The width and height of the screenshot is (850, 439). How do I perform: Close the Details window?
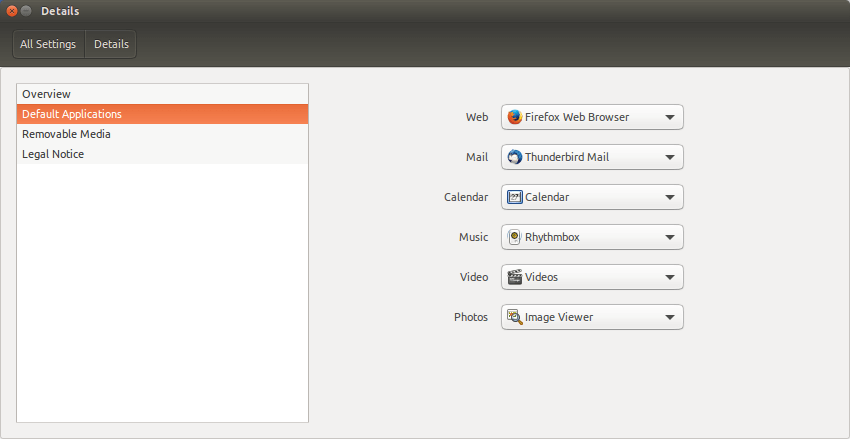(x=11, y=11)
